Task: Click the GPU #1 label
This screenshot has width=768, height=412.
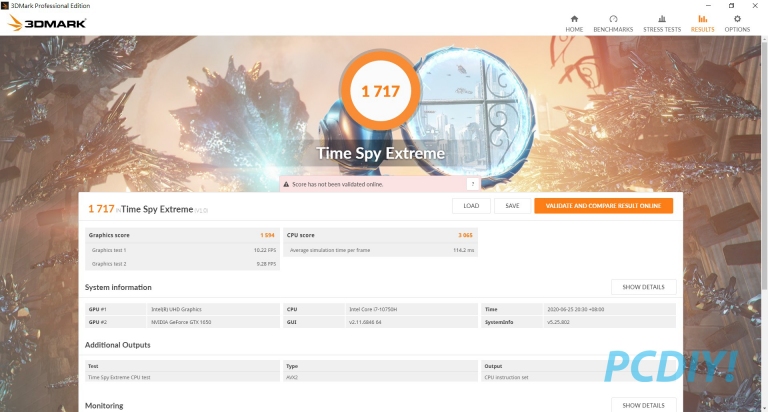Action: coord(97,309)
